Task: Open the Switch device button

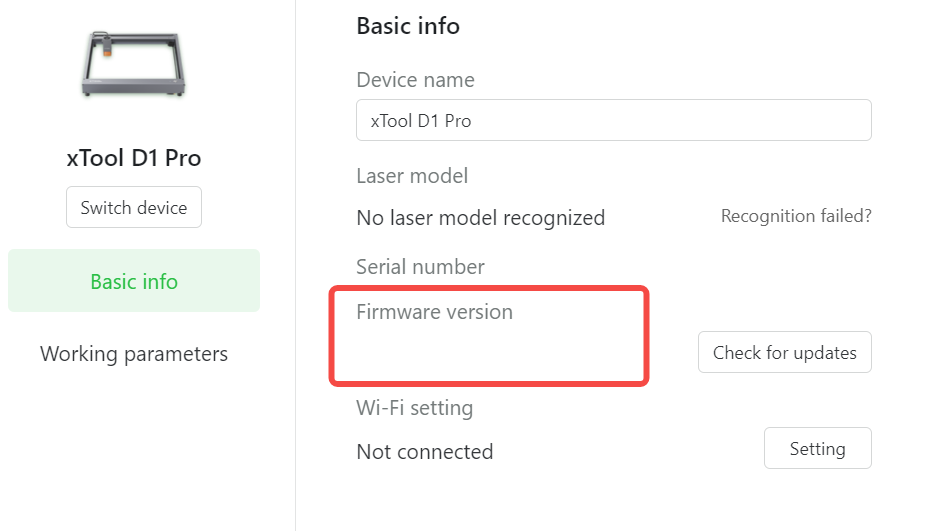Action: pos(133,207)
